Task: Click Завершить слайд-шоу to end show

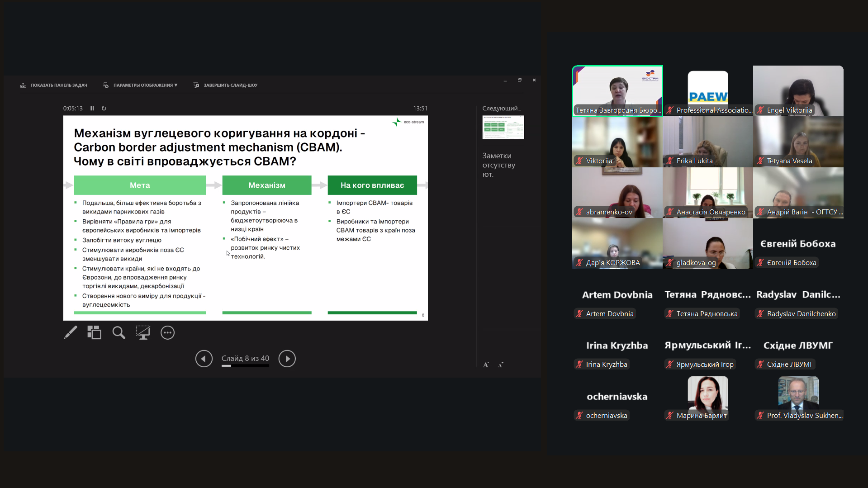Action: coord(225,85)
